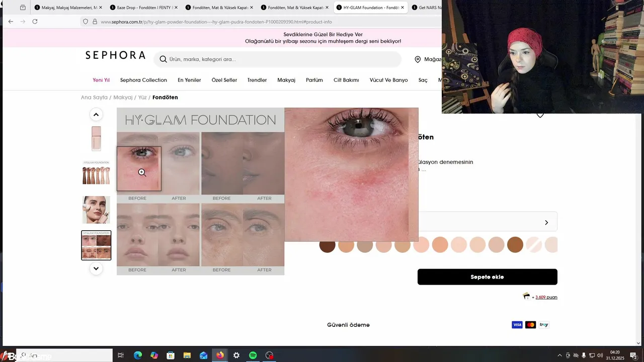The image size is (644, 362).
Task: Open the Vücut Ve Banyo menu
Action: (389, 80)
